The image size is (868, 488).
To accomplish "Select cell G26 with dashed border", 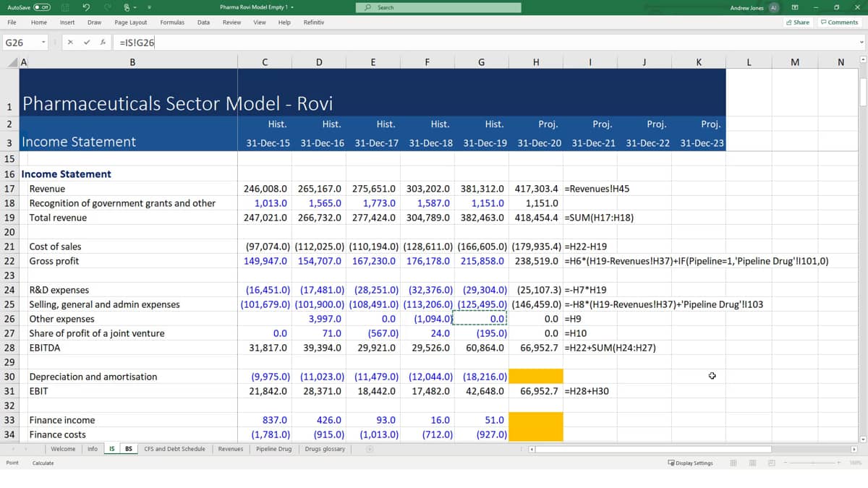I will 481,318.
